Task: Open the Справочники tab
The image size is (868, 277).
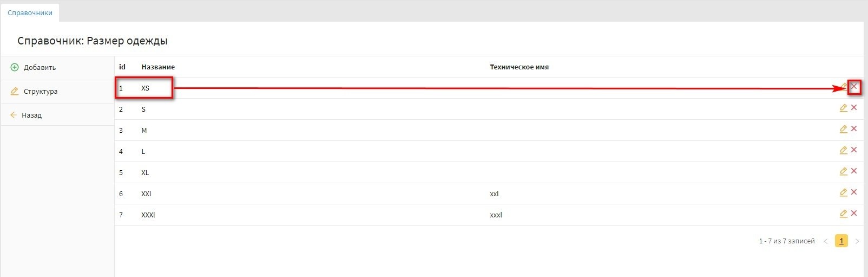Action: point(30,12)
